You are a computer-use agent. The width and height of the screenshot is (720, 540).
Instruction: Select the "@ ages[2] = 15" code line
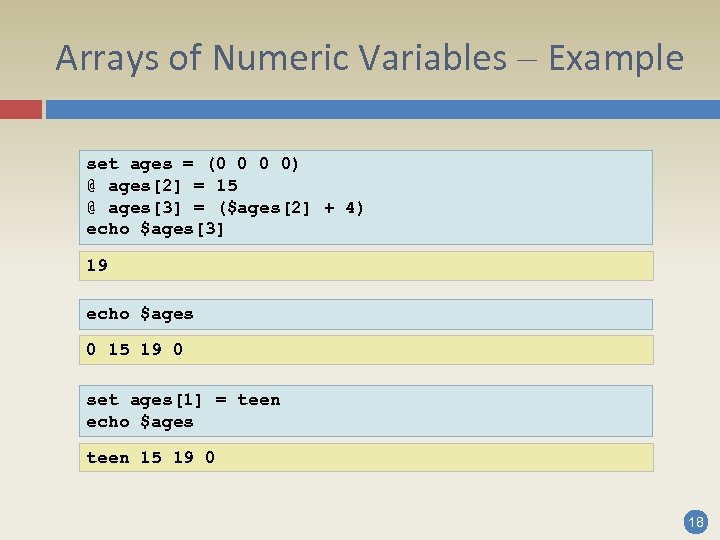(x=162, y=186)
